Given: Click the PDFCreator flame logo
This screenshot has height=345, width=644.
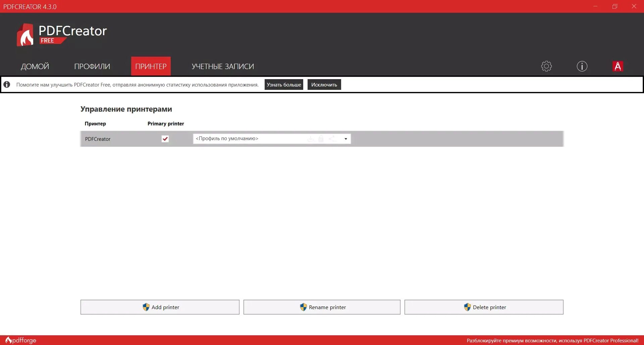Looking at the screenshot, I should [25, 35].
